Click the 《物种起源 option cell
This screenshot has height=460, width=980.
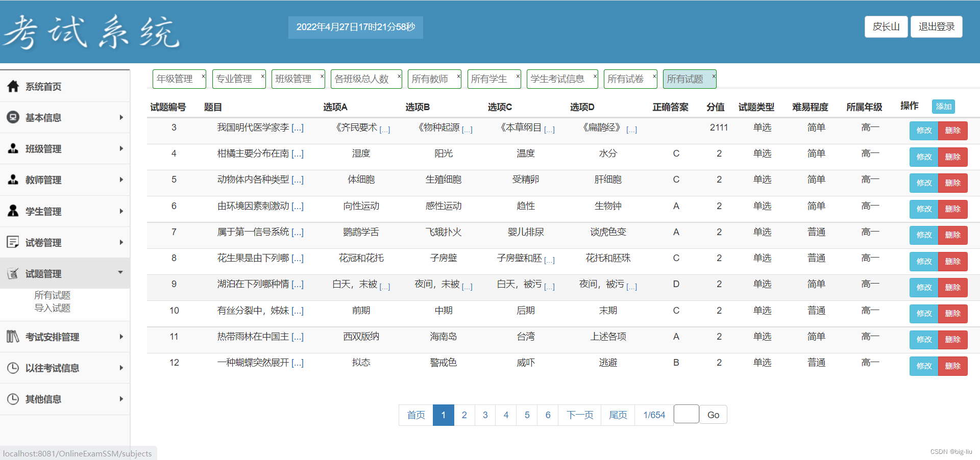444,127
